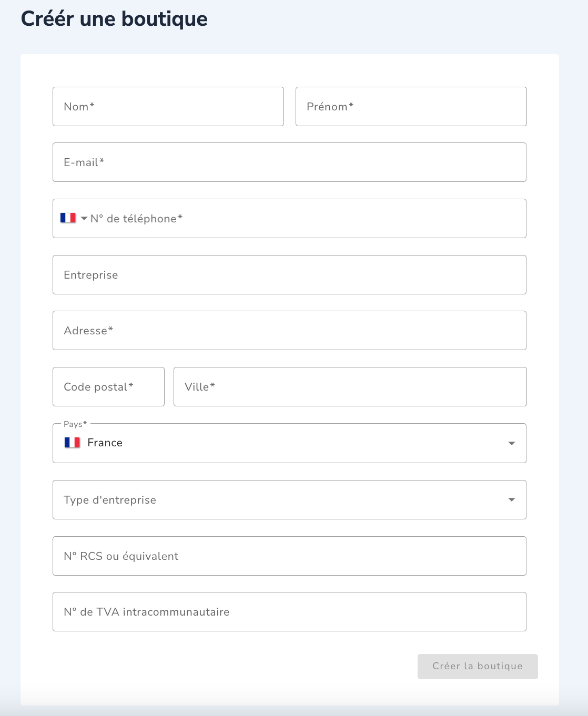Click the Pays field label

pyautogui.click(x=75, y=424)
